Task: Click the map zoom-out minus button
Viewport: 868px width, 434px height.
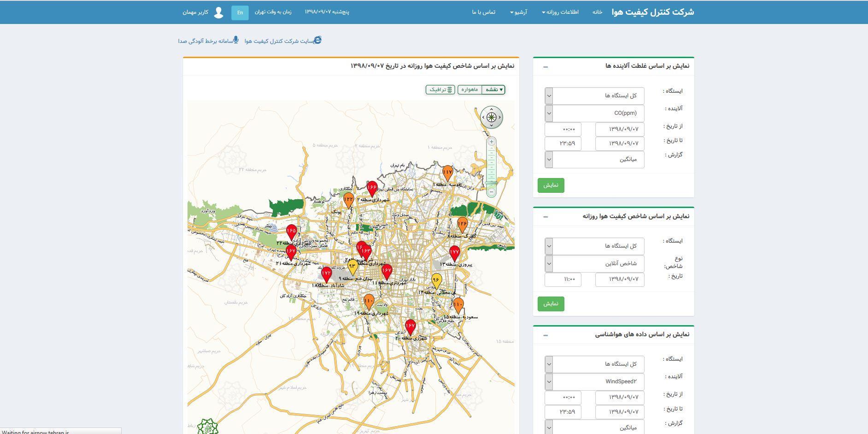Action: click(x=492, y=191)
